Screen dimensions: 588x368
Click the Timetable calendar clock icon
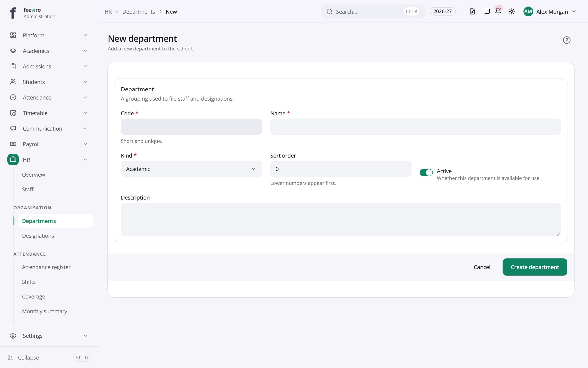(13, 113)
